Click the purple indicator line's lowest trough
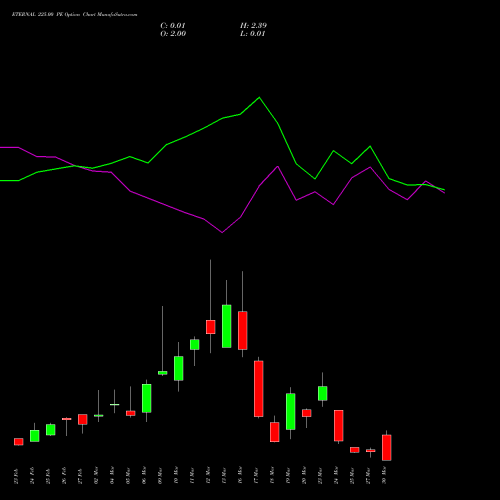 (222, 232)
